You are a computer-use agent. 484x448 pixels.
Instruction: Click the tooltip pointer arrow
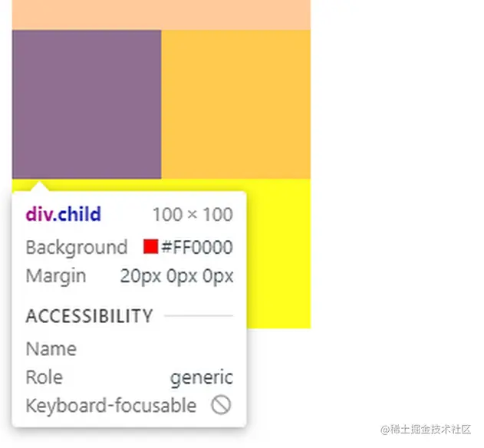coord(39,187)
